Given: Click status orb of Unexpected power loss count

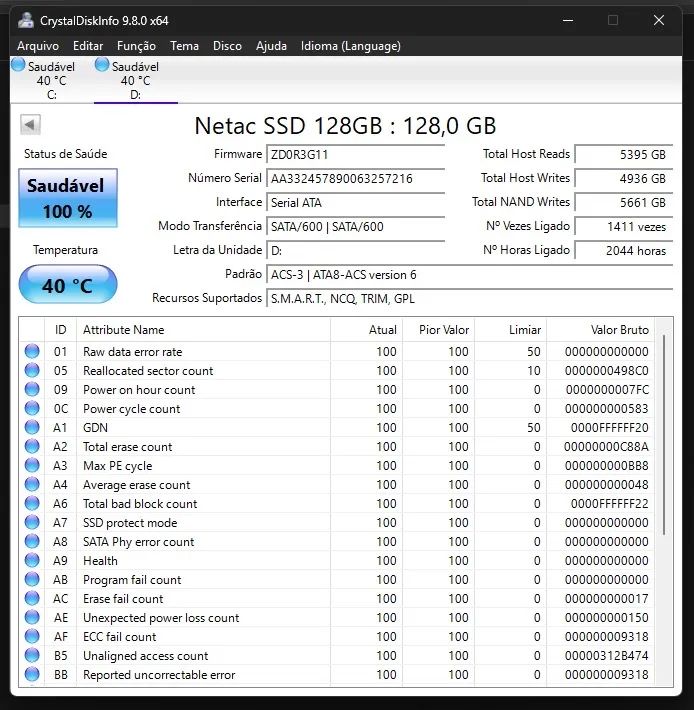Looking at the screenshot, I should (32, 618).
